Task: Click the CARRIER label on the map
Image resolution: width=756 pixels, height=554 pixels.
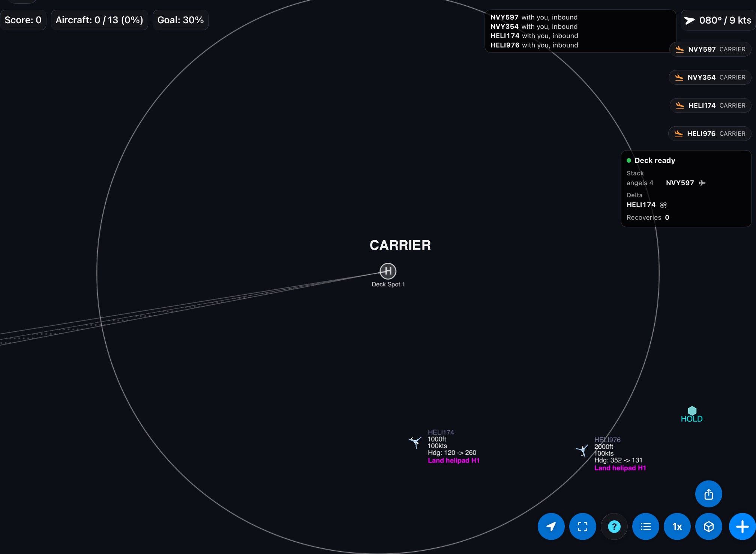Action: 400,245
